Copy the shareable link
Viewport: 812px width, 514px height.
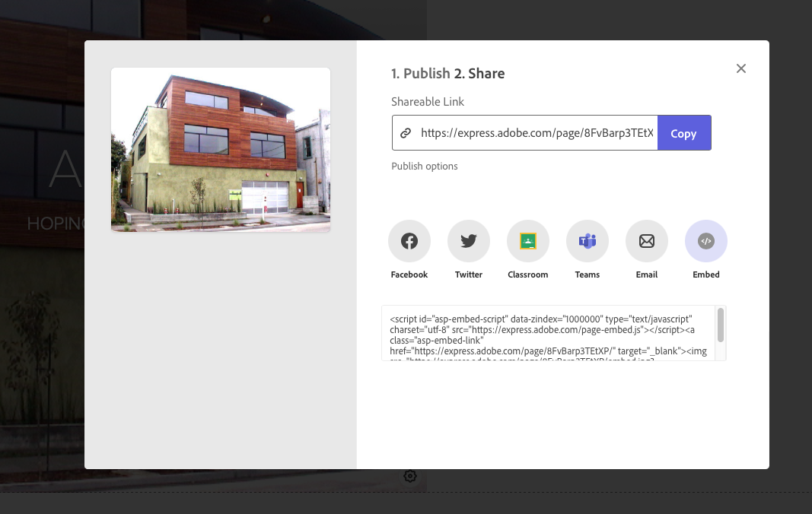[683, 132]
